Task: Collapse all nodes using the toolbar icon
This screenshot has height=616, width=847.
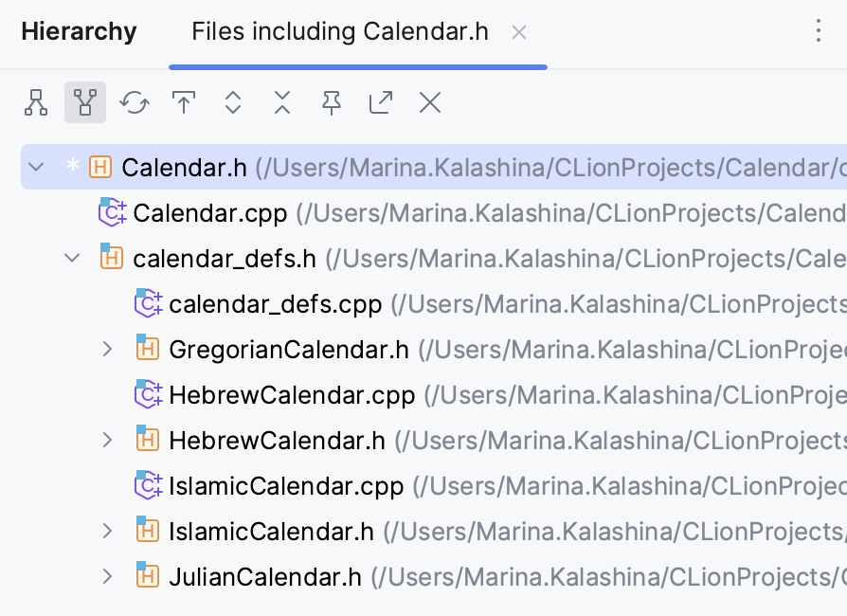Action: click(282, 102)
